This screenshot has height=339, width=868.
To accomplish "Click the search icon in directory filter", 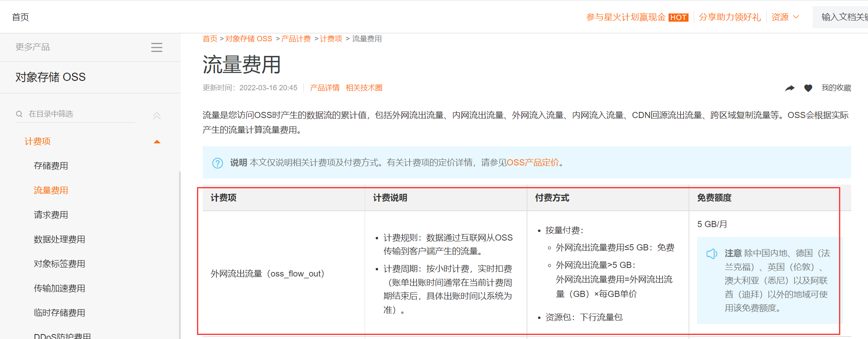I will [x=19, y=114].
